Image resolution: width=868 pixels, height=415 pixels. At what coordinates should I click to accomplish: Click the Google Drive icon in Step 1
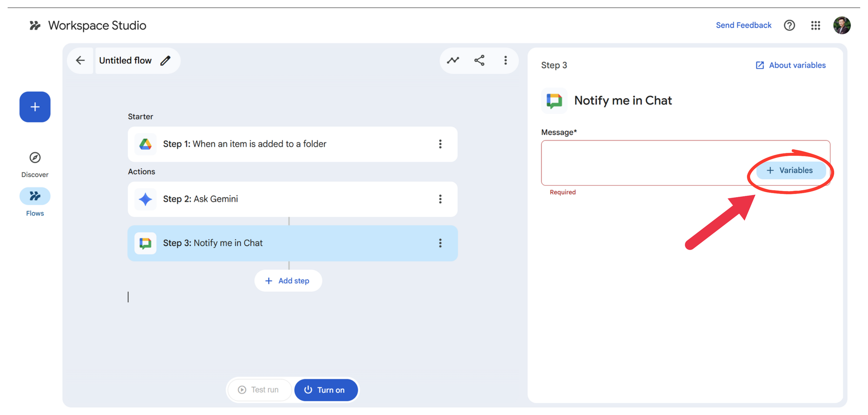tap(145, 144)
